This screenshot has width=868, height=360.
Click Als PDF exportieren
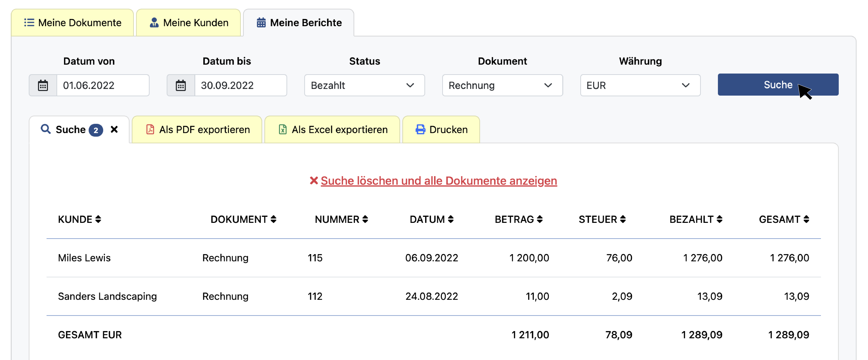pyautogui.click(x=197, y=130)
